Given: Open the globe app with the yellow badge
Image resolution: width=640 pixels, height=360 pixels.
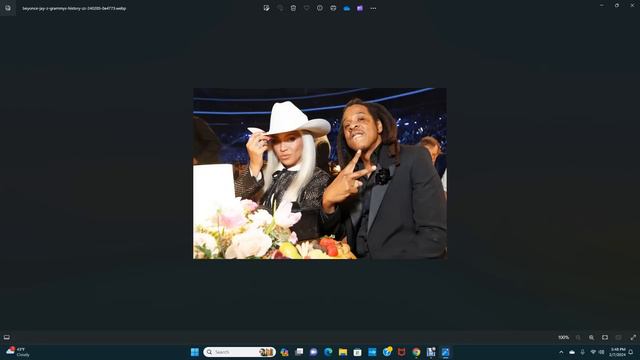Looking at the screenshot, I should click(x=387, y=351).
